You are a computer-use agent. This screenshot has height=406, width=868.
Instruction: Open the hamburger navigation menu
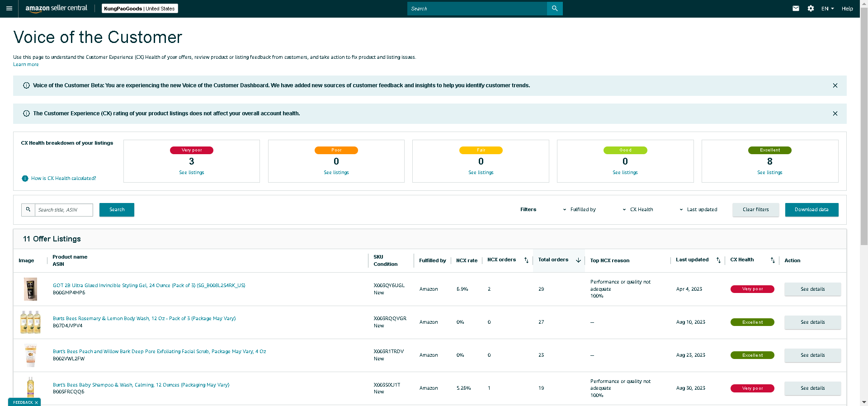coord(9,9)
